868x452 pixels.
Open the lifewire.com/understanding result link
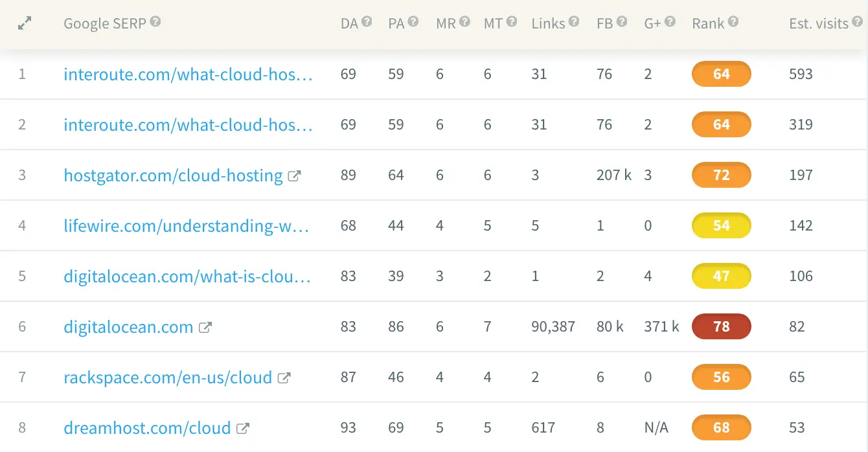pos(187,225)
